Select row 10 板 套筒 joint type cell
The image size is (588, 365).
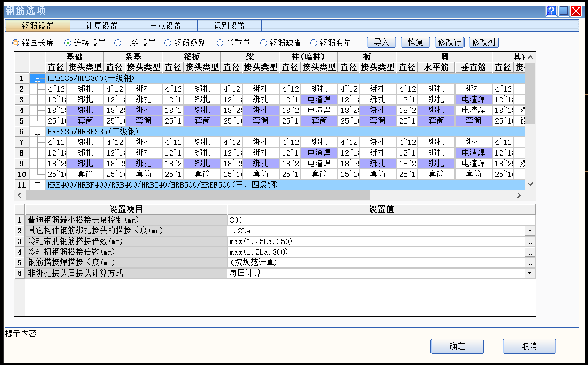[378, 174]
